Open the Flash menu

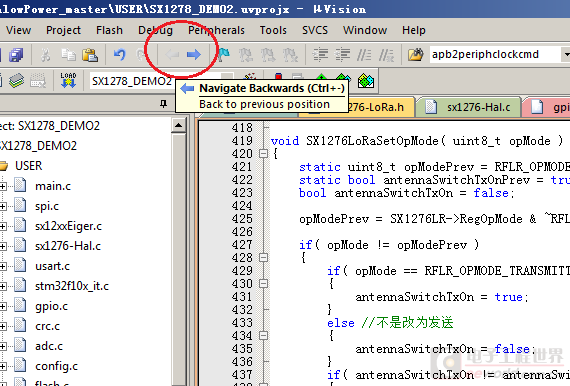(x=109, y=30)
